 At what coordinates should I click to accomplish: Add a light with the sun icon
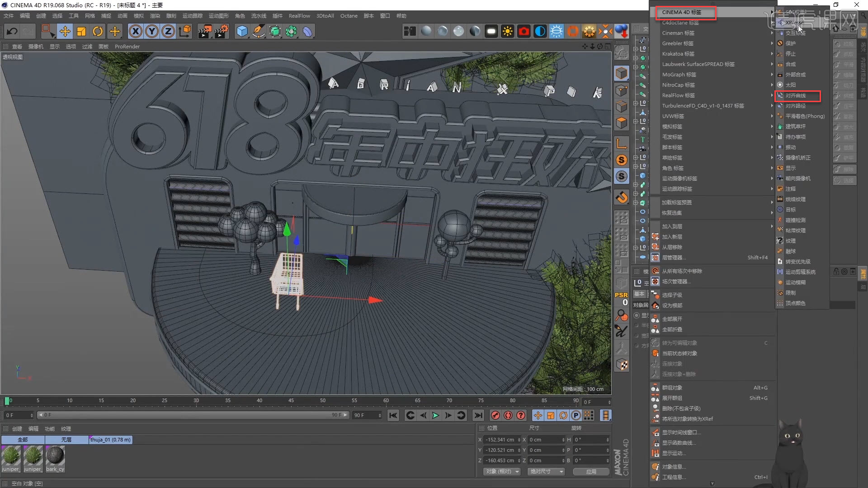coord(507,31)
